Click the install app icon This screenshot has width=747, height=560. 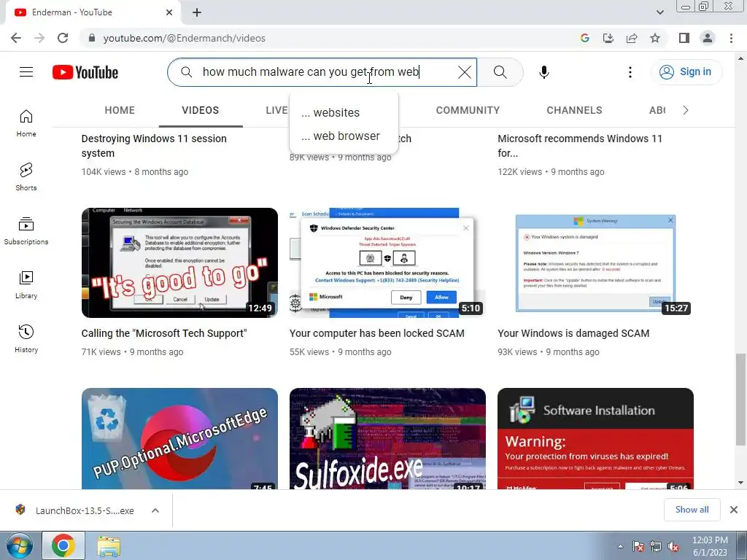point(608,38)
